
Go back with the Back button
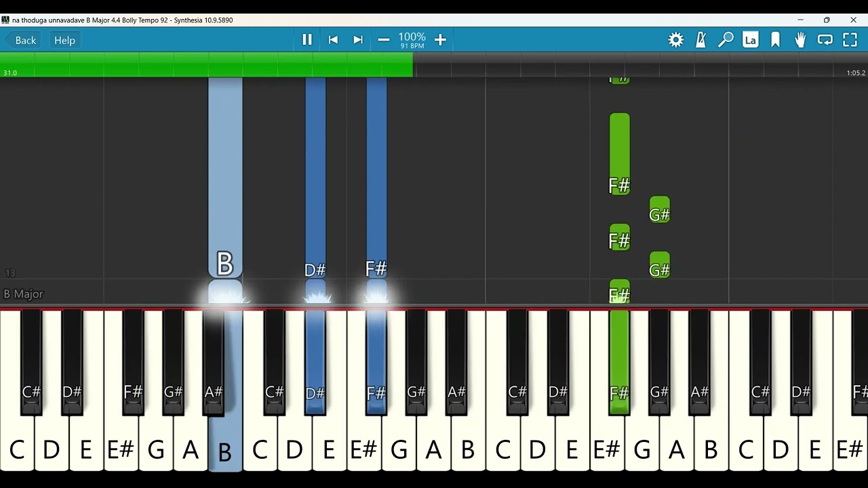22,40
